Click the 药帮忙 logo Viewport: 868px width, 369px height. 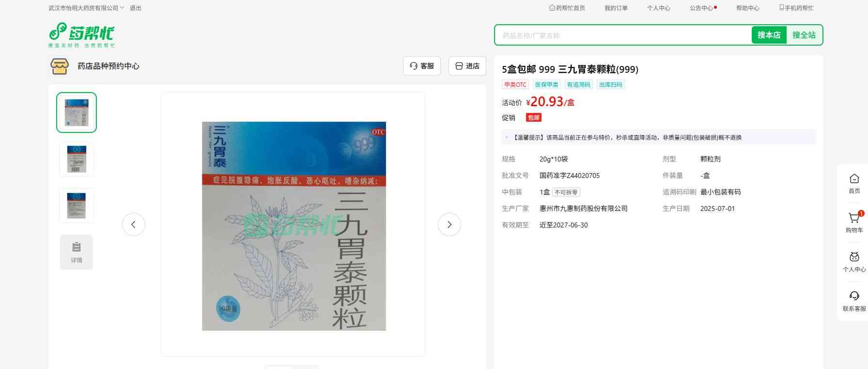(81, 34)
